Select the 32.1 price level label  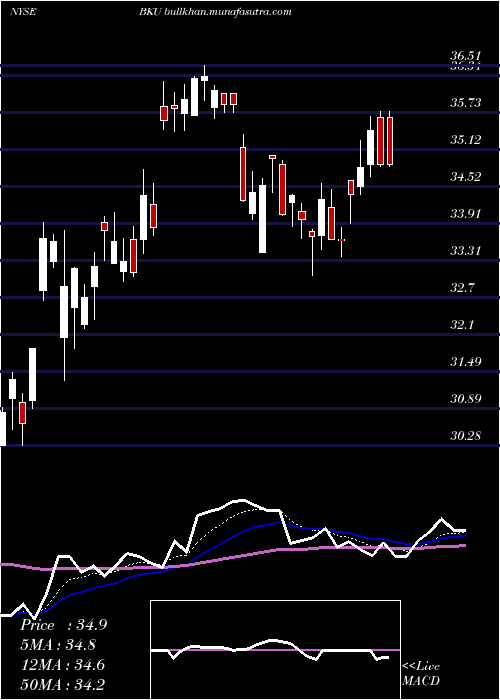(462, 325)
